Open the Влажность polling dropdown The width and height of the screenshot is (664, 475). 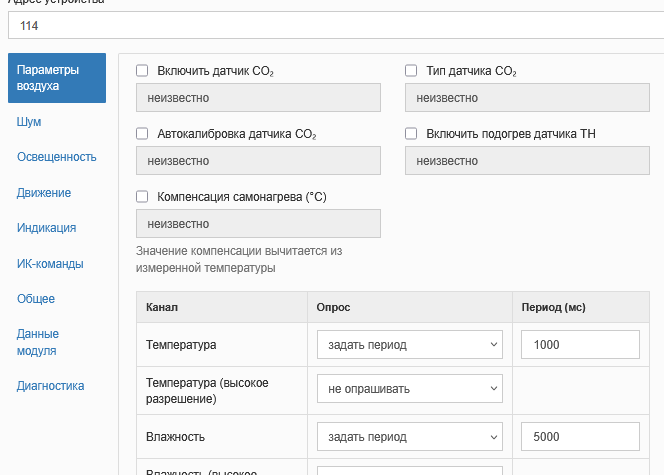coord(409,437)
